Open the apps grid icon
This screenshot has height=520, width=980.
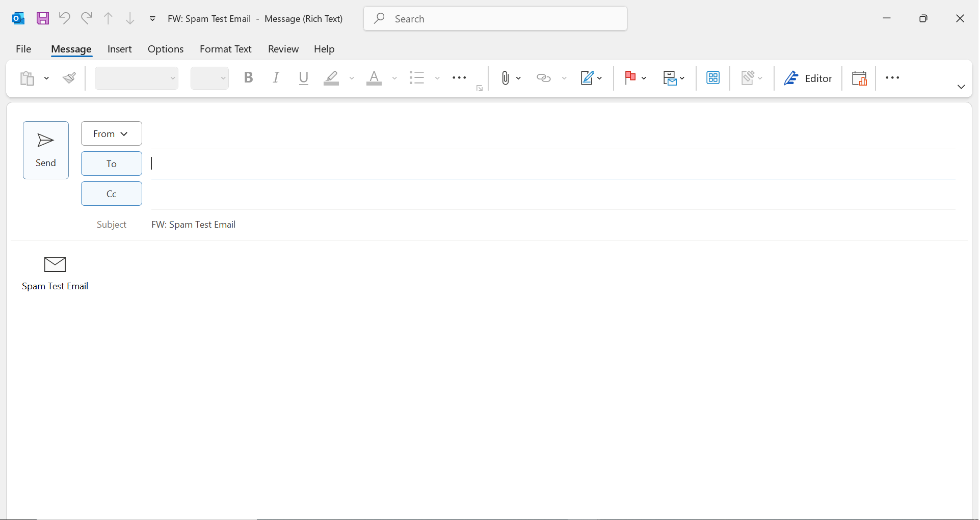coord(713,78)
